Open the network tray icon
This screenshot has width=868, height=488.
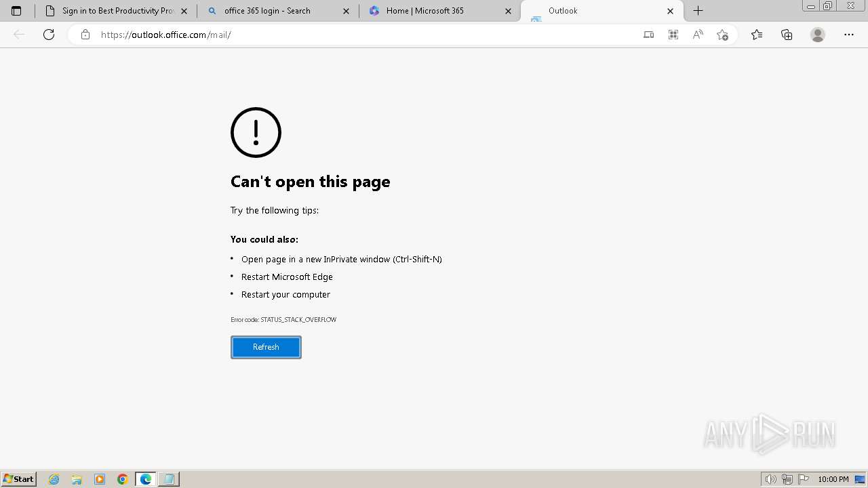coord(787,479)
